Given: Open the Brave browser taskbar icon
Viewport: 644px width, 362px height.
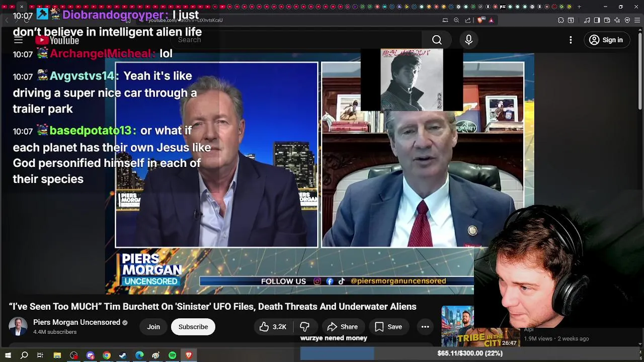Looking at the screenshot, I should [189, 355].
